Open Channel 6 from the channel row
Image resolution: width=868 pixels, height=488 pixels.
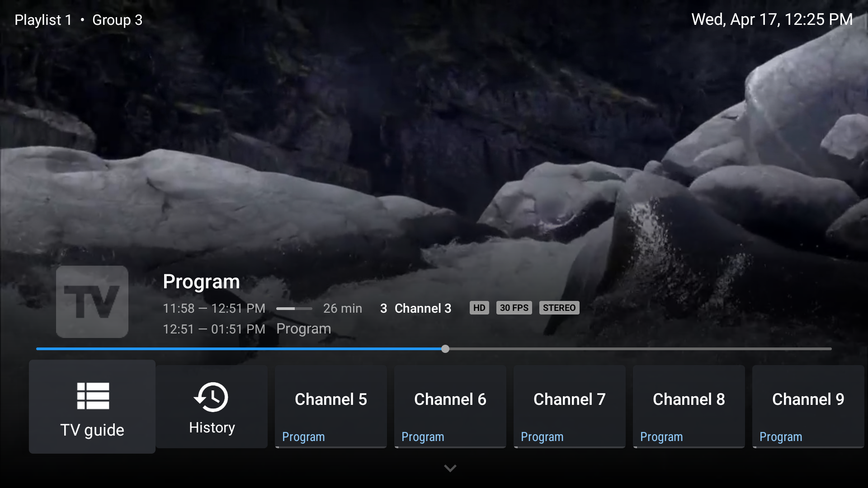tap(450, 407)
